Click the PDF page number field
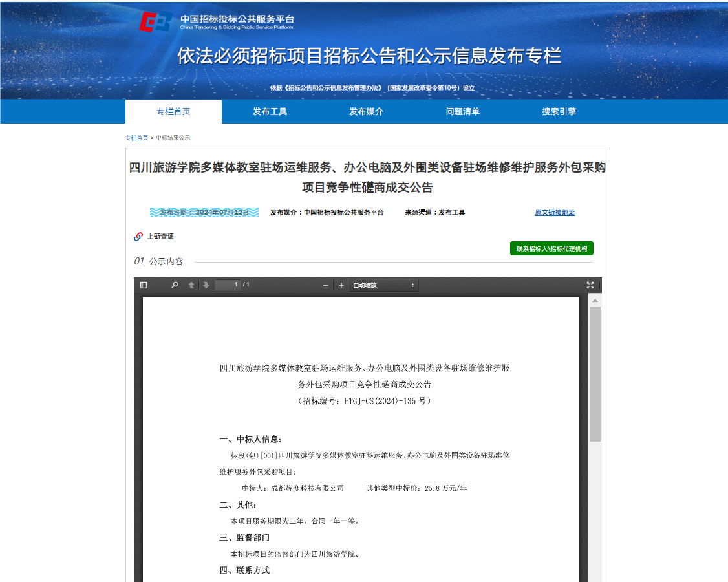 (228, 285)
